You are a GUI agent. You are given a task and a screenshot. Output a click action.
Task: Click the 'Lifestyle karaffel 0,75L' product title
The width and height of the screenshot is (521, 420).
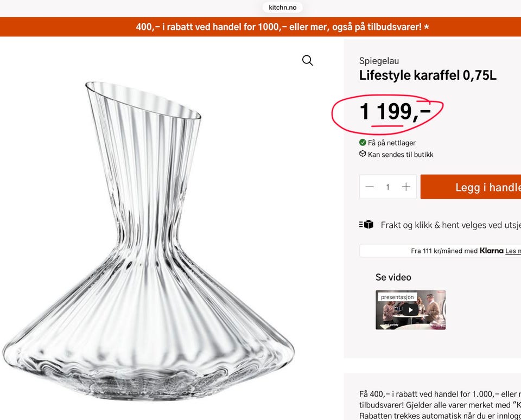428,75
